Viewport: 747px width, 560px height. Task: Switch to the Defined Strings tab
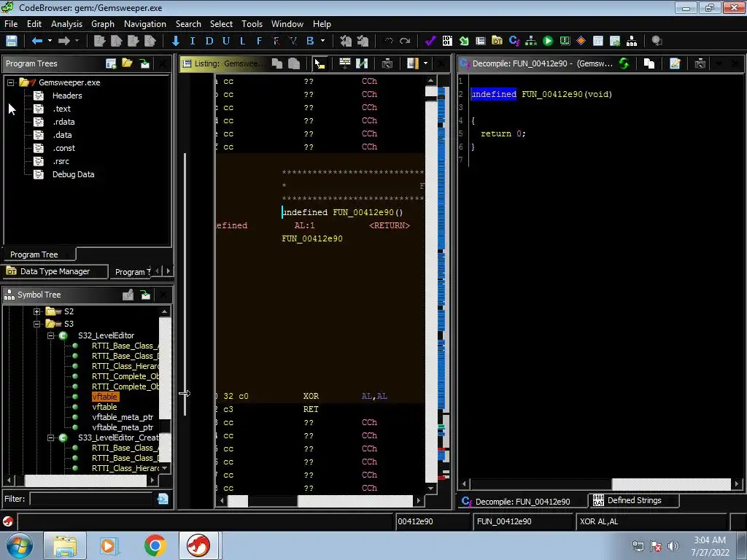[634, 500]
